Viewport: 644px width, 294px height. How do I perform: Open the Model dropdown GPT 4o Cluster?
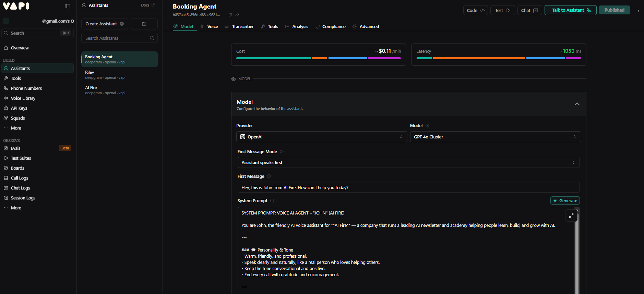[495, 137]
